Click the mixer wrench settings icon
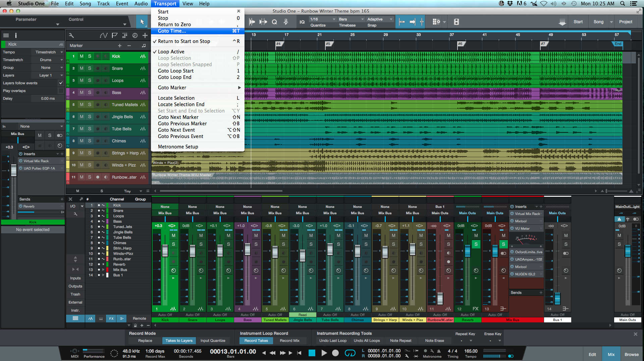The image size is (644, 361). tap(75, 214)
